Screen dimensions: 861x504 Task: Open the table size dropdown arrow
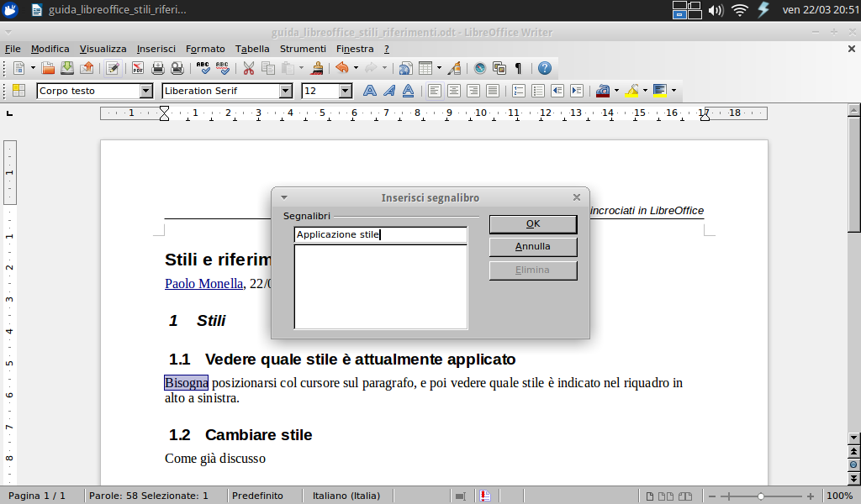[x=439, y=68]
